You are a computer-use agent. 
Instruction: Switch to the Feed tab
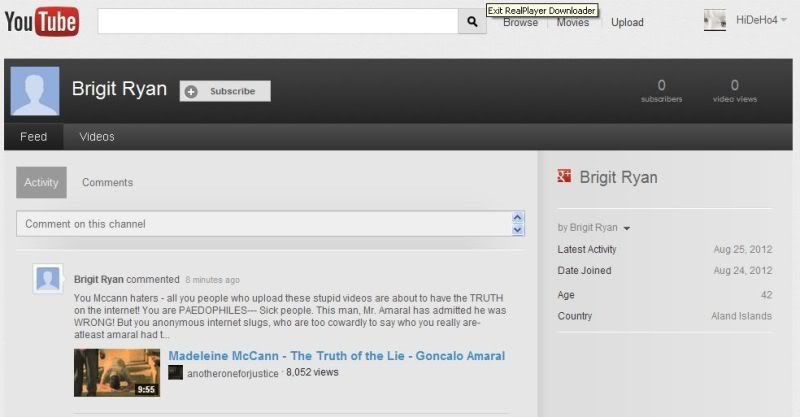click(x=34, y=137)
